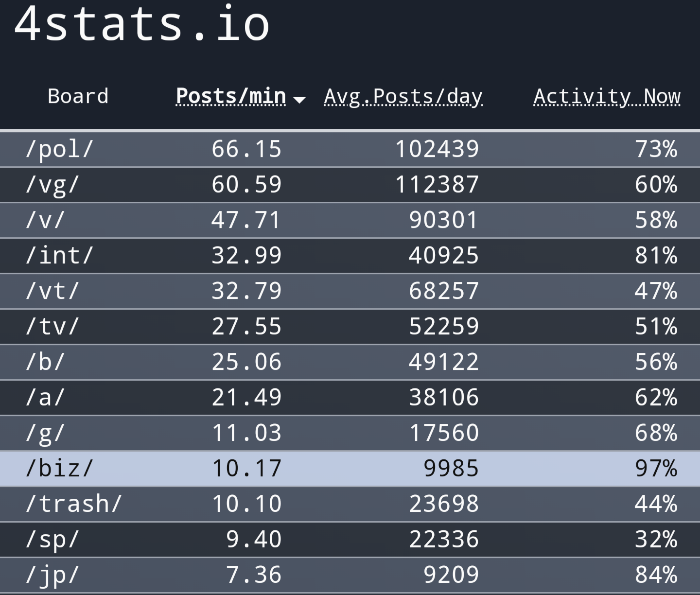700x595 pixels.
Task: Click the Board column header
Action: 78,96
